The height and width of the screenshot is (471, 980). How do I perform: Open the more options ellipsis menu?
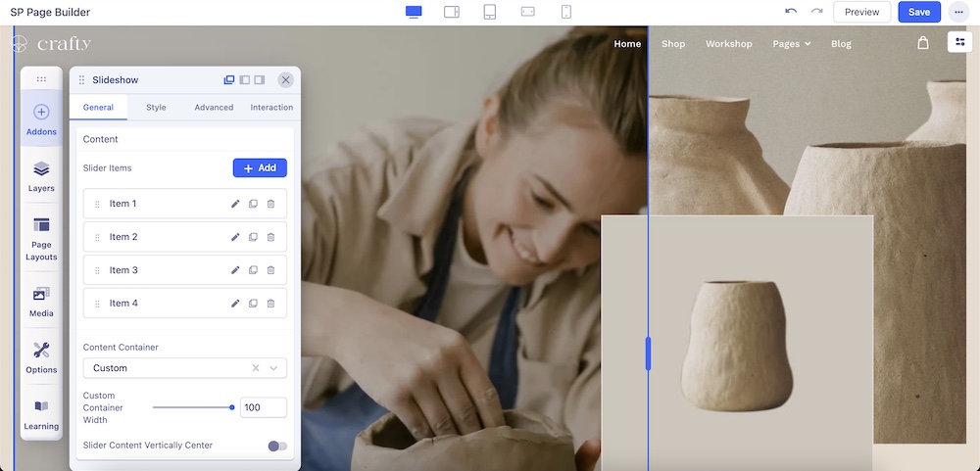[x=957, y=12]
